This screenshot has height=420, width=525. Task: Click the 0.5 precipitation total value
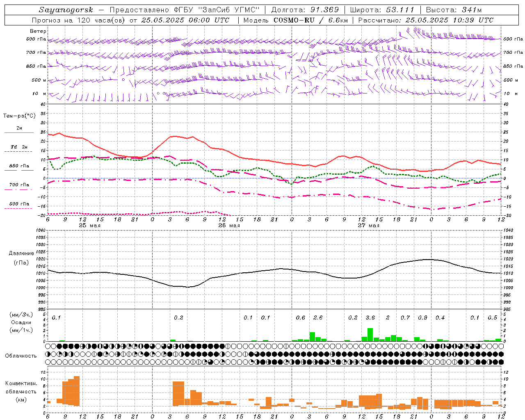493,318
